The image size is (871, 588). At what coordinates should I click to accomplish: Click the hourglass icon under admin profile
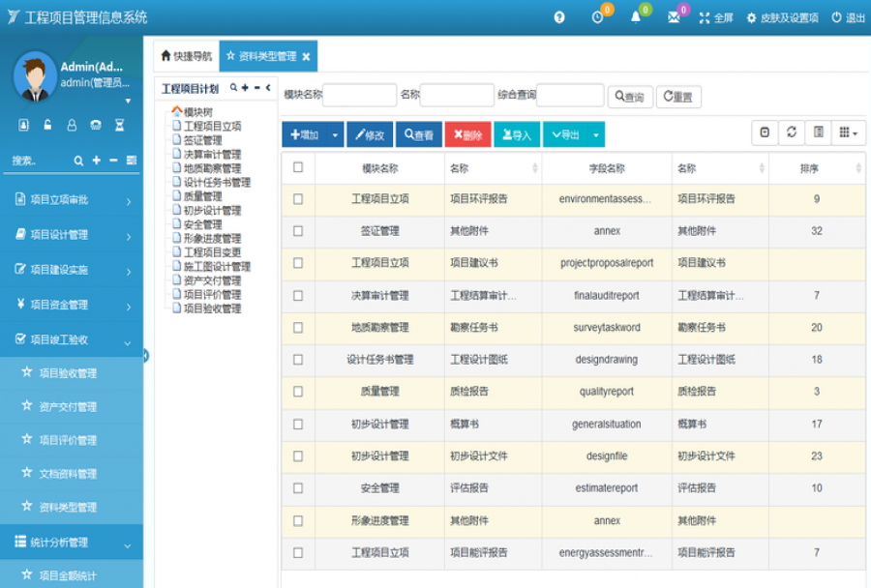[x=120, y=125]
